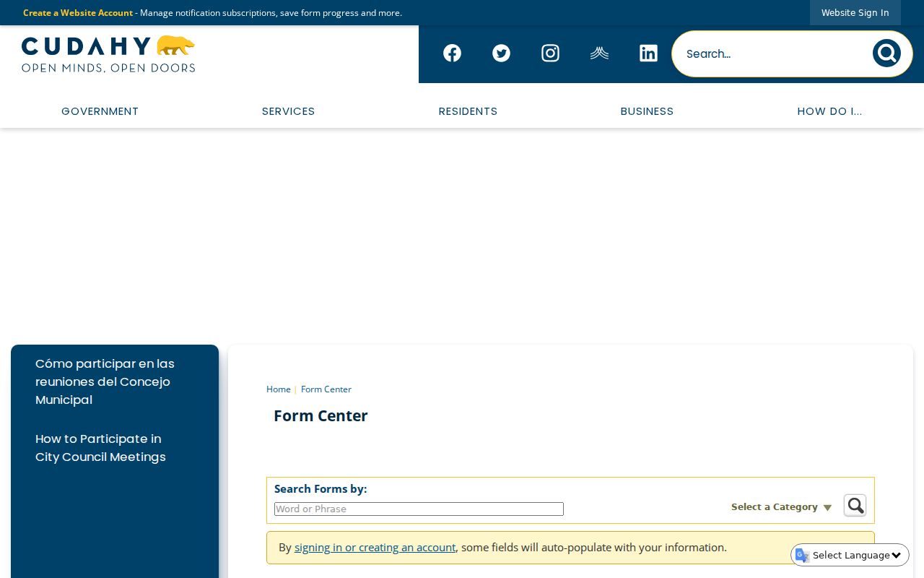Click the round site search magnifier button

point(886,53)
